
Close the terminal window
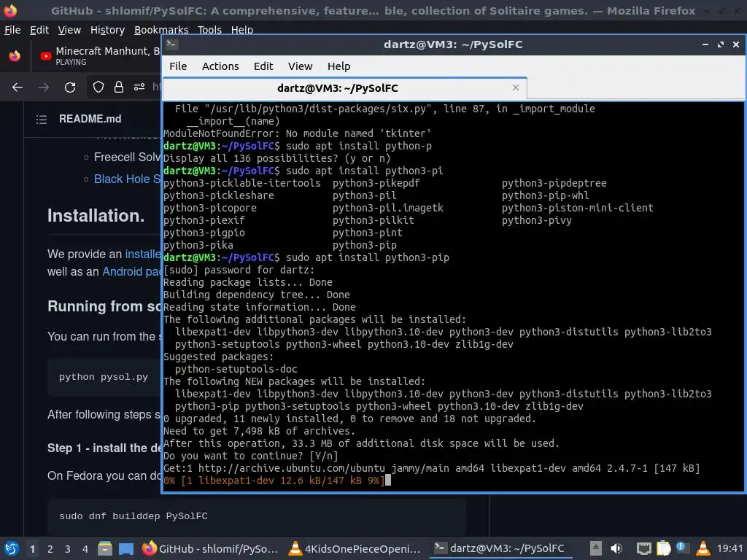735,44
